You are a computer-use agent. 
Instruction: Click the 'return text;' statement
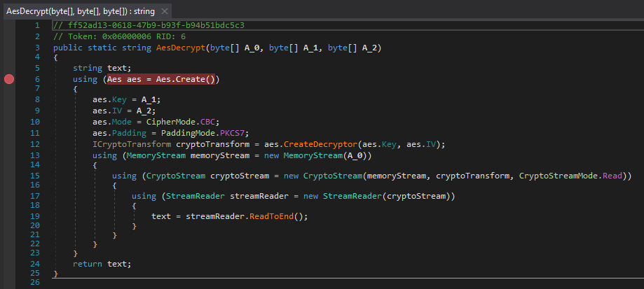point(102,264)
